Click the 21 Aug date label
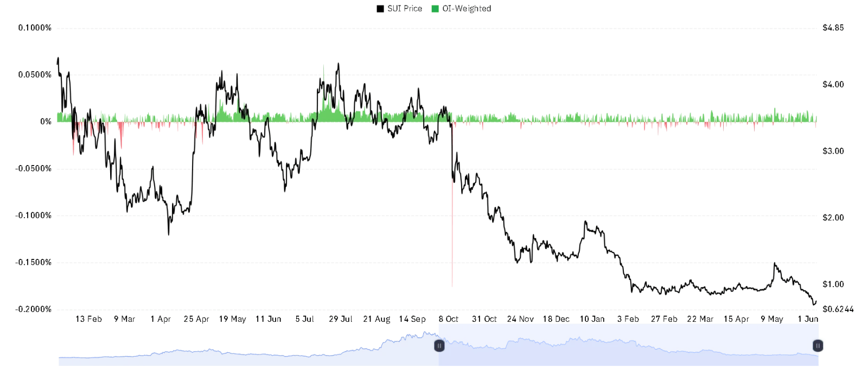This screenshot has width=868, height=387. click(x=377, y=319)
